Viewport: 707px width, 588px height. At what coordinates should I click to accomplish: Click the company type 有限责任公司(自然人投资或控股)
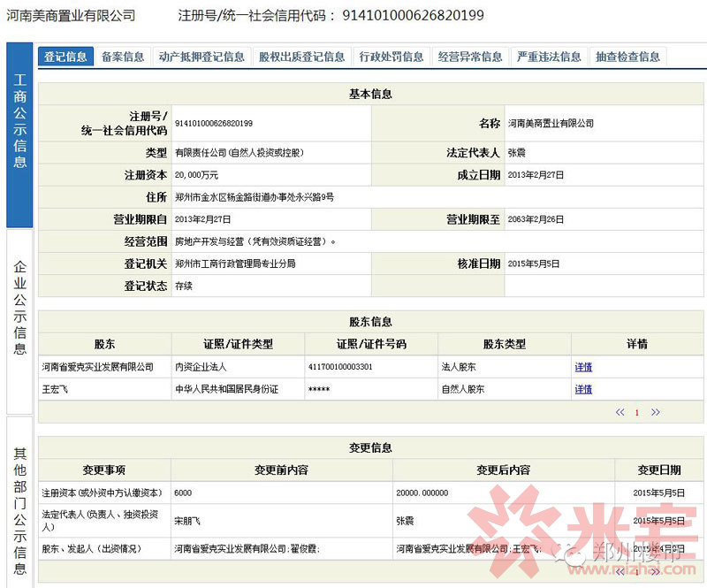tap(239, 153)
